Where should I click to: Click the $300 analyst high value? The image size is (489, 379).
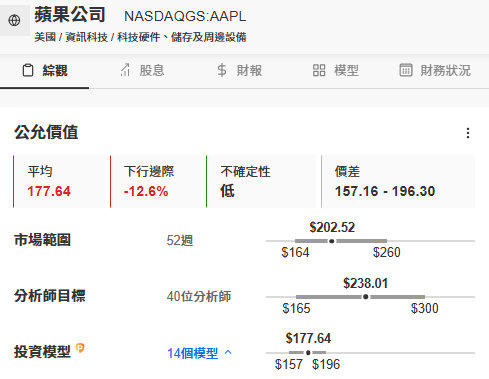pos(425,308)
